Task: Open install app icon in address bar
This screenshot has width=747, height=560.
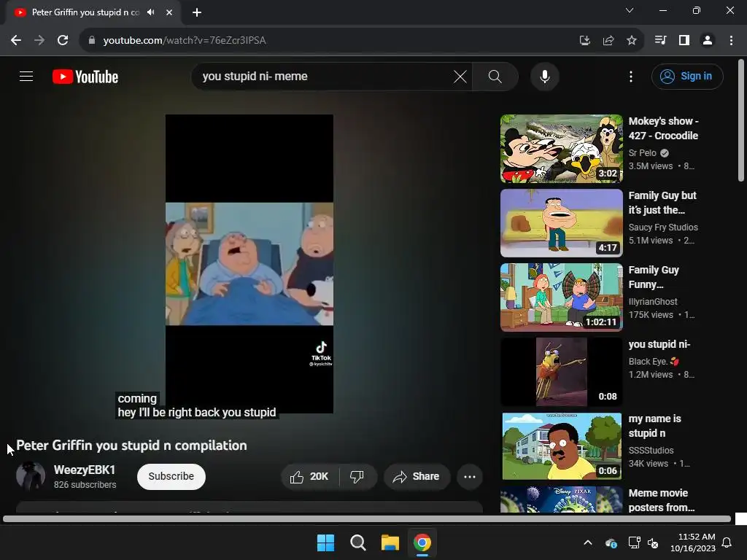Action: click(x=584, y=41)
